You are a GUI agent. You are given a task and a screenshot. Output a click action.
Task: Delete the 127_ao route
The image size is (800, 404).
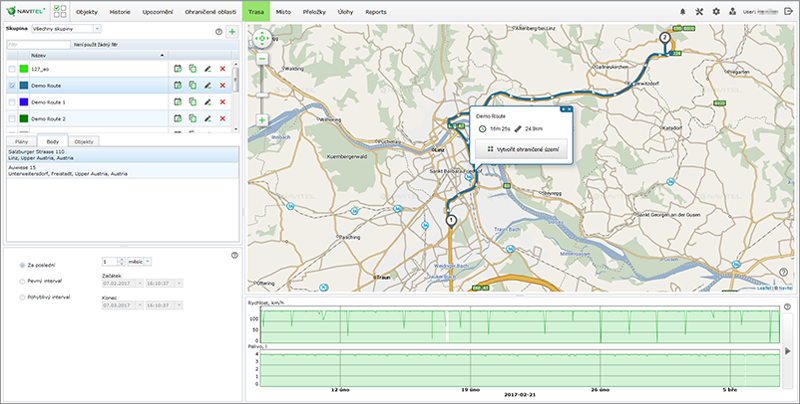[223, 69]
